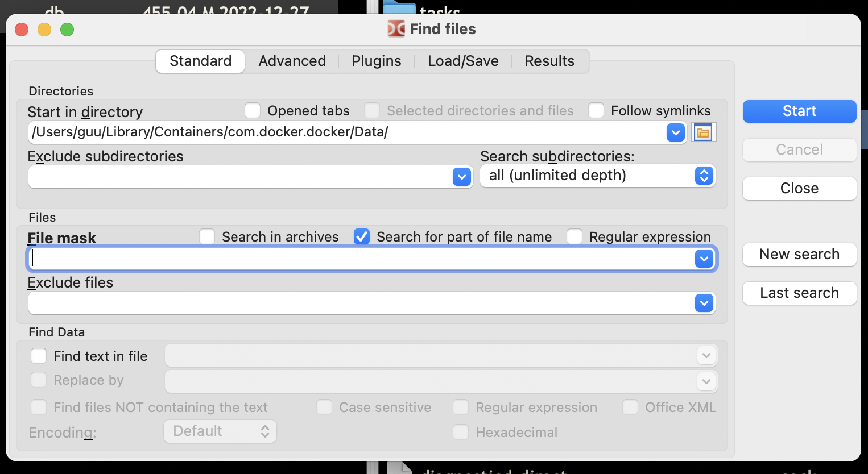The height and width of the screenshot is (474, 868).
Task: Click the yellow minimize window button
Action: [44, 30]
